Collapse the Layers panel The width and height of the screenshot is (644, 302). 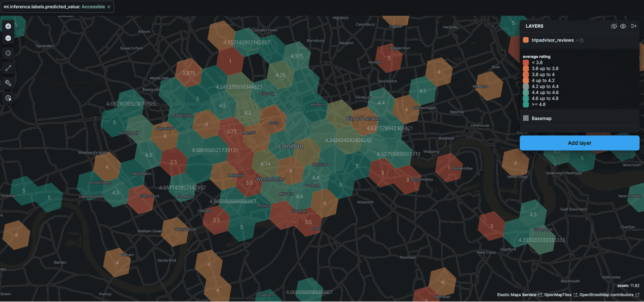coord(633,26)
